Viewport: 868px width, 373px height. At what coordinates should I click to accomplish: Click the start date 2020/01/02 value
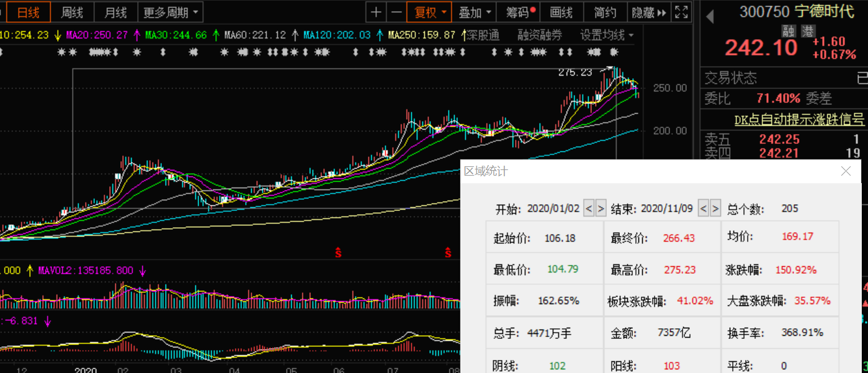(x=553, y=209)
